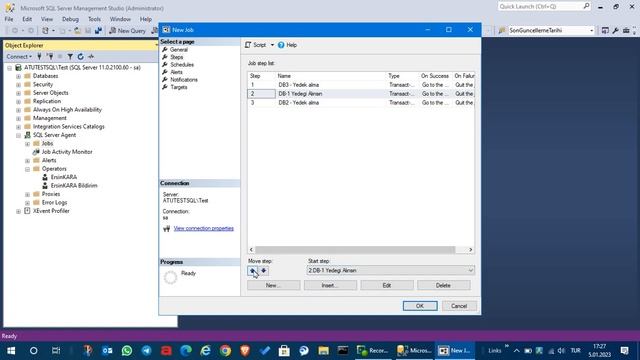Image resolution: width=640 pixels, height=360 pixels.
Task: Confirm the New Job dialog with OK
Action: click(420, 306)
